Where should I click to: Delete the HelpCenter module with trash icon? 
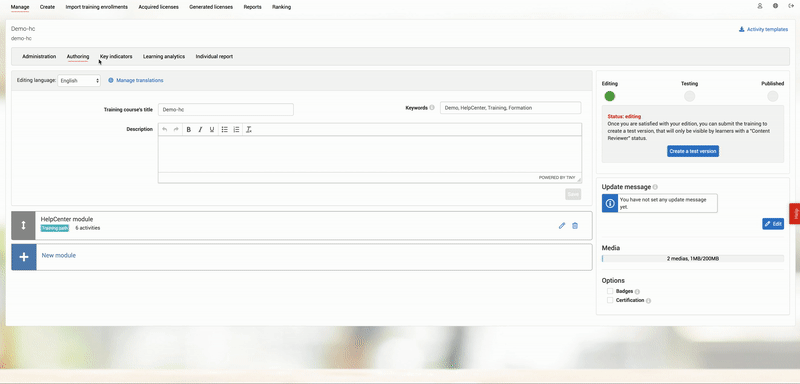(x=575, y=225)
